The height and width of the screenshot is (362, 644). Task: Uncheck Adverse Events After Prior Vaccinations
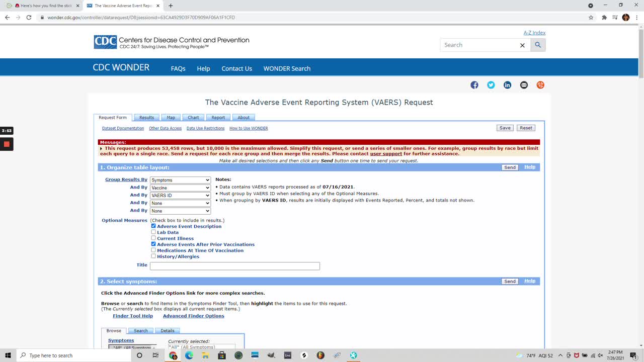pos(153,244)
